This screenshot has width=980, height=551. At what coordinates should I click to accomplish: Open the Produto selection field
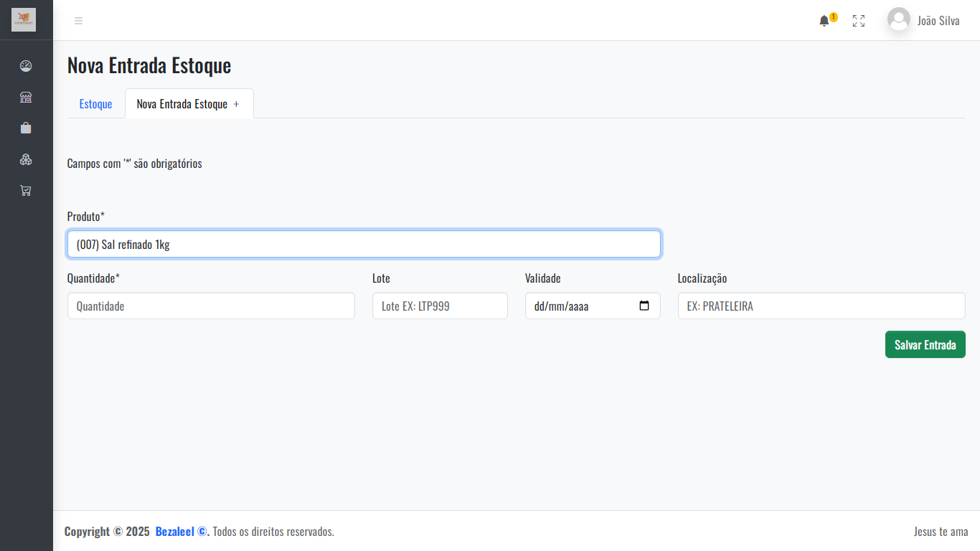click(x=364, y=244)
